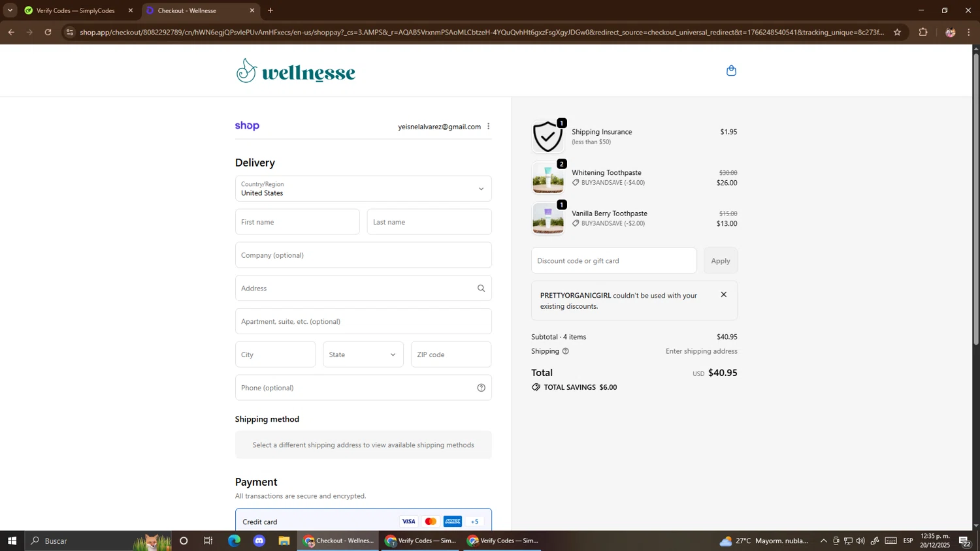Close the Verify Codes SimplyCodes tab
980x551 pixels.
pyautogui.click(x=131, y=10)
